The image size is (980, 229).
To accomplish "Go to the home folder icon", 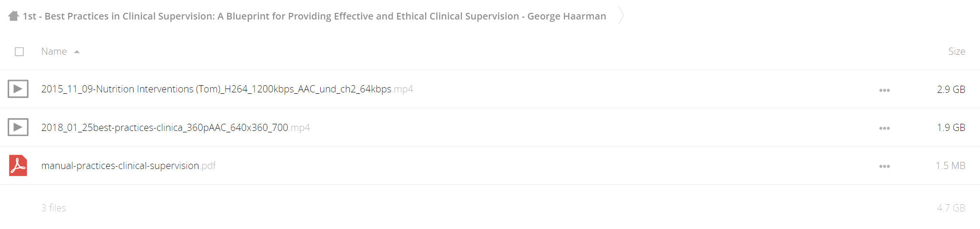I will (13, 16).
